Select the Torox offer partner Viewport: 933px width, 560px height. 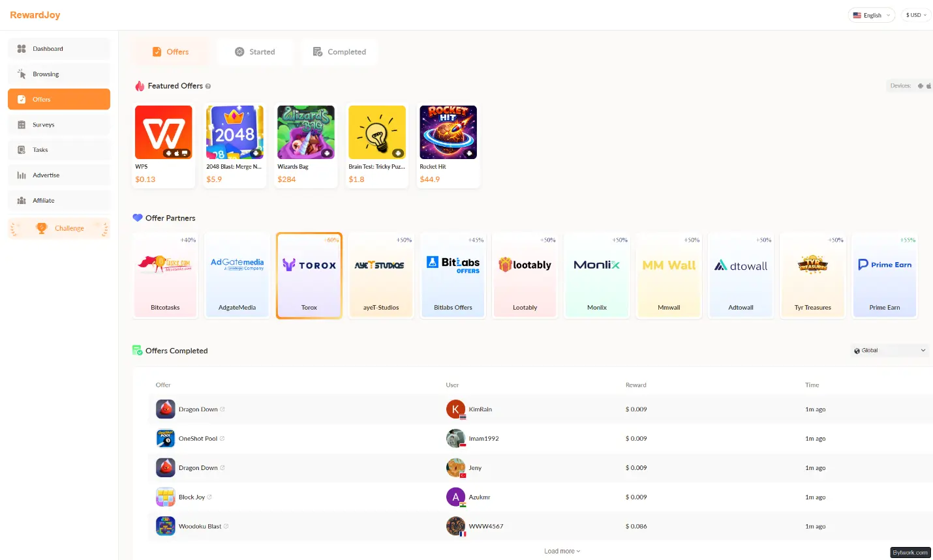[309, 276]
